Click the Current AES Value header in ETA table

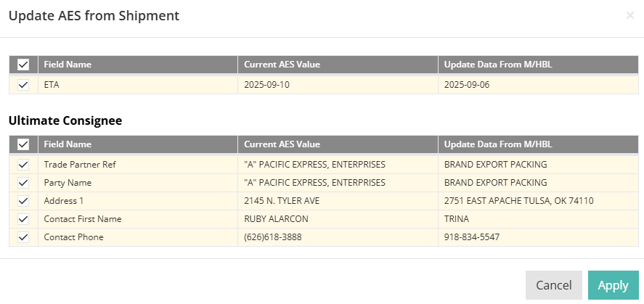[x=282, y=65]
